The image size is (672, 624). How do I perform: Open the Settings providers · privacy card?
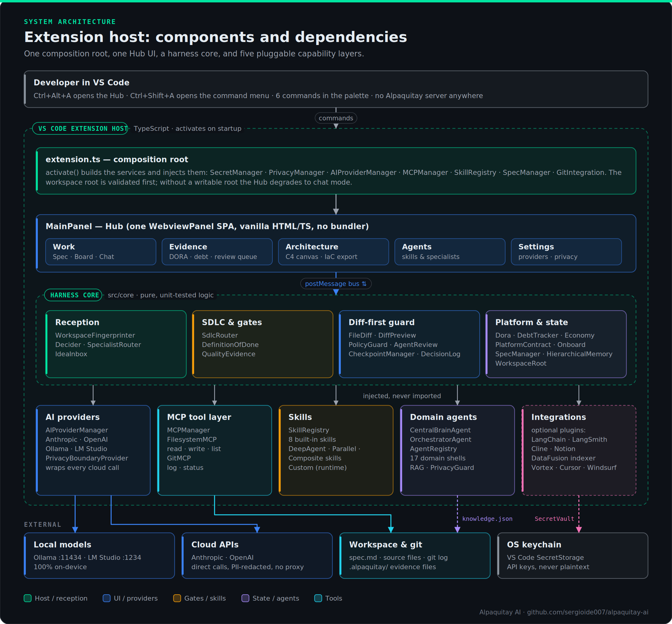(x=566, y=252)
